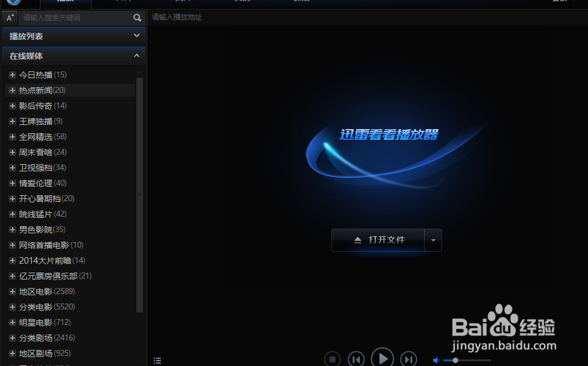
Task: Click the 请输入播放地址 address field
Action: pos(368,17)
